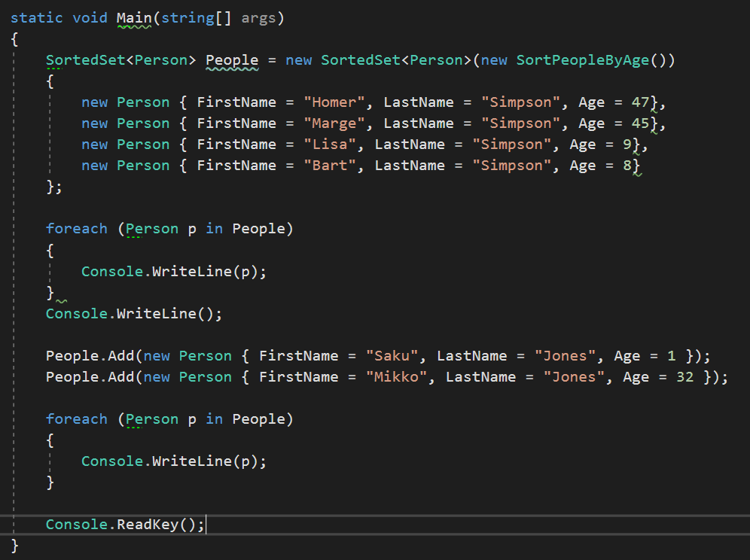Click the age value 47
The height and width of the screenshot is (560, 750).
tap(639, 102)
